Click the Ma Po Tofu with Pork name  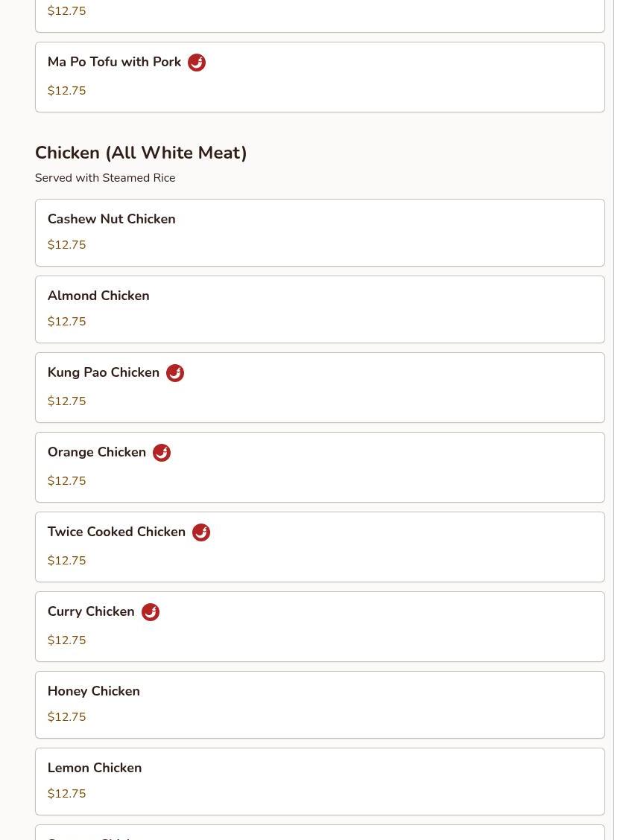(114, 62)
